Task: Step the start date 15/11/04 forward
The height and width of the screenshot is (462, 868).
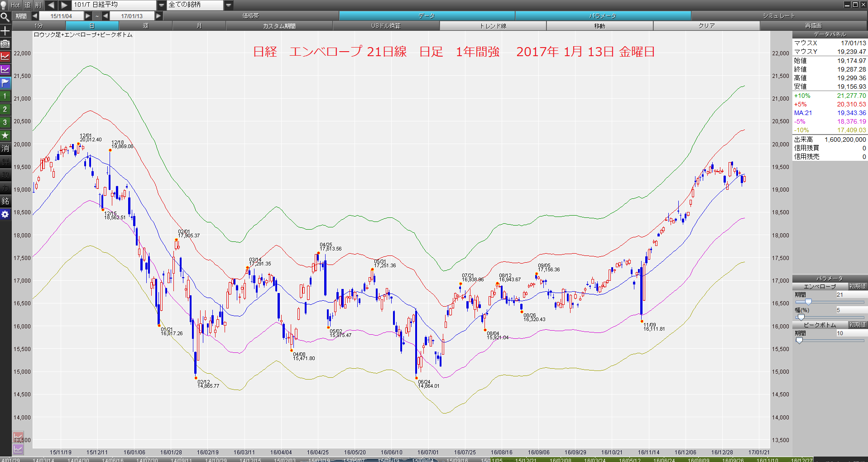Action: click(88, 16)
